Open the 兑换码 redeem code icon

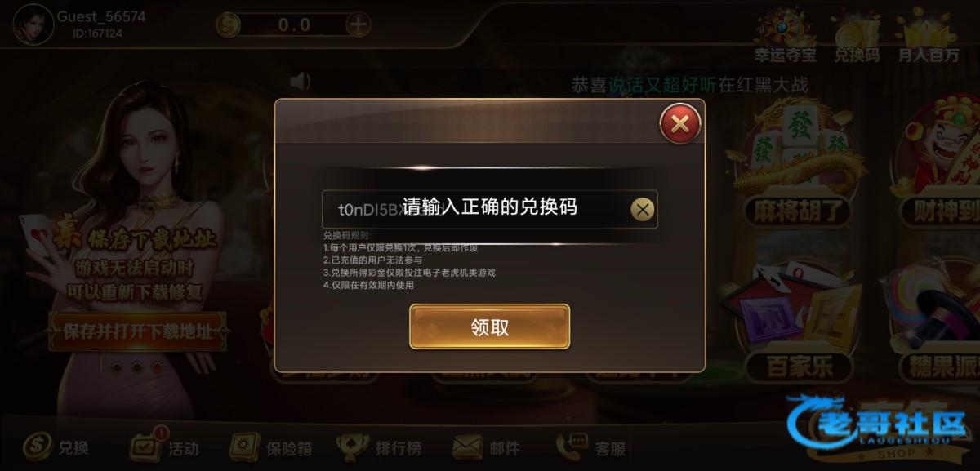pos(856,38)
